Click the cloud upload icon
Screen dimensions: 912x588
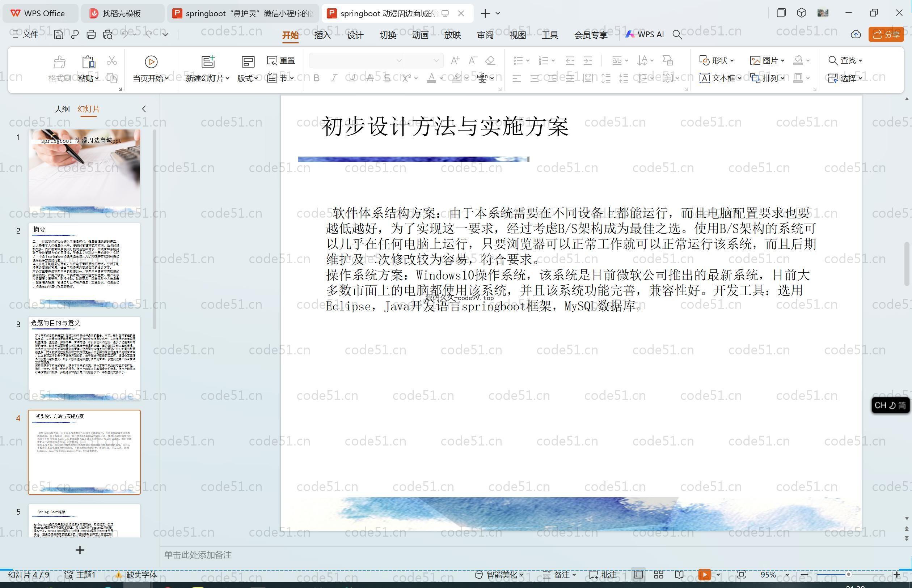point(856,35)
